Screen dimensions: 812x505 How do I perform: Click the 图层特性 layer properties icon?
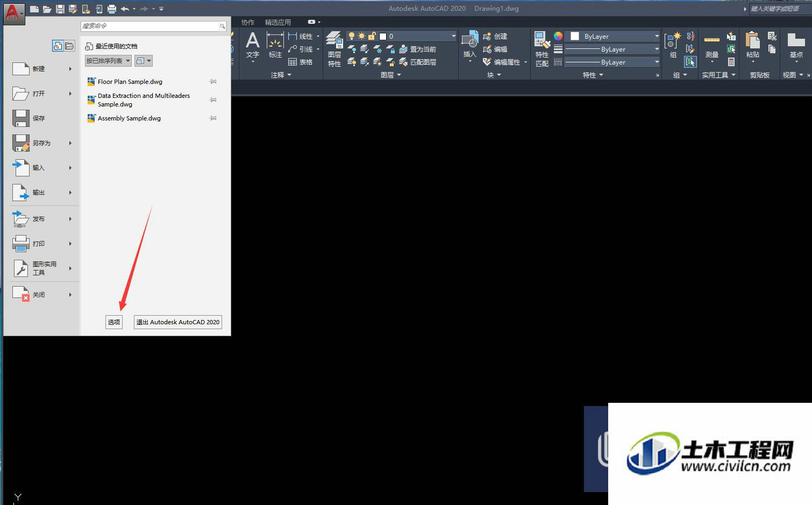[x=334, y=49]
